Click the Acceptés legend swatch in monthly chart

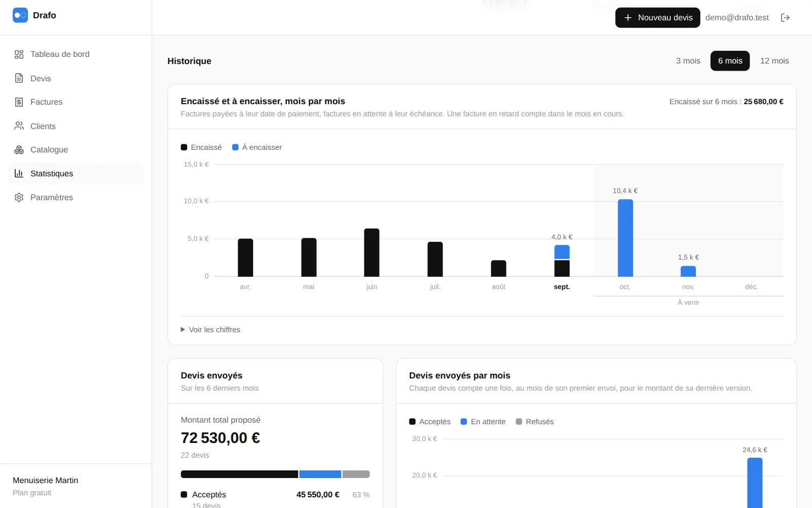(412, 422)
